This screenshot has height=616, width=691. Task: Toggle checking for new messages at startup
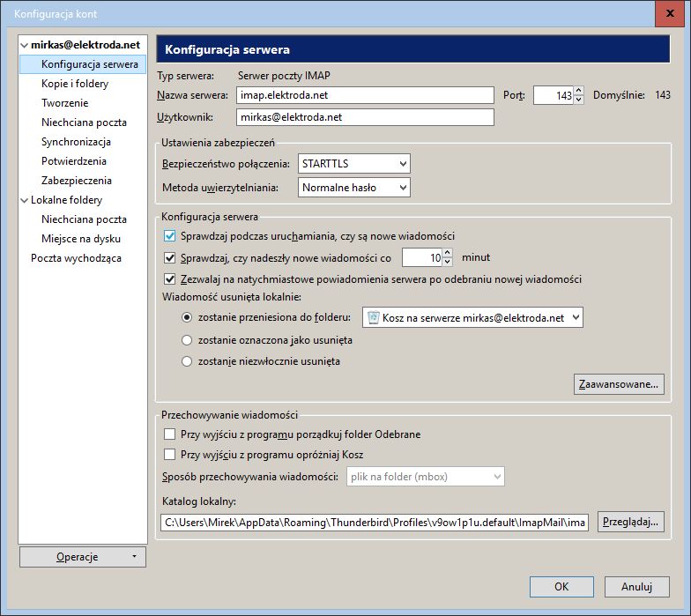tap(169, 236)
